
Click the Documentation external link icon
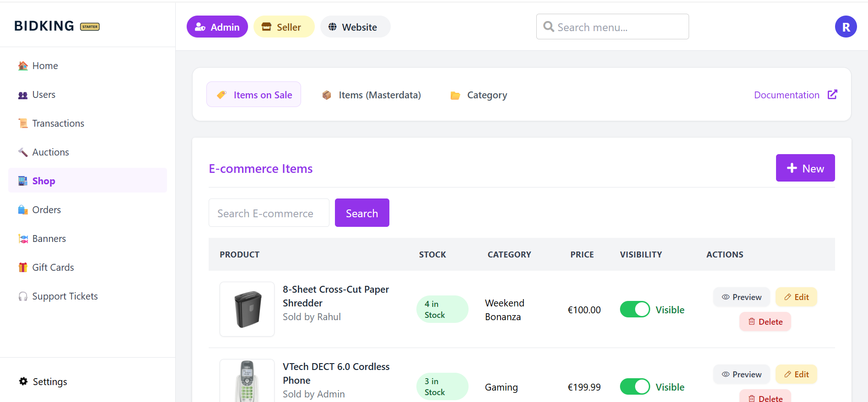pos(832,95)
